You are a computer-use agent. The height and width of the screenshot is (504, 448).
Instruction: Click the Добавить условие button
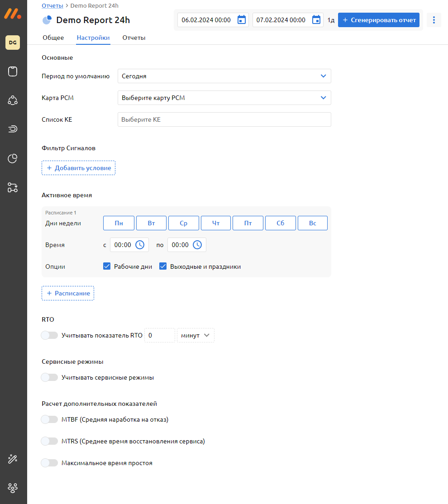point(78,168)
